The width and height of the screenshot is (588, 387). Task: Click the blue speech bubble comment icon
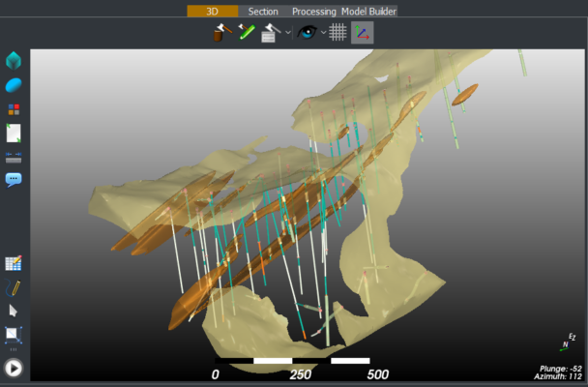point(14,180)
